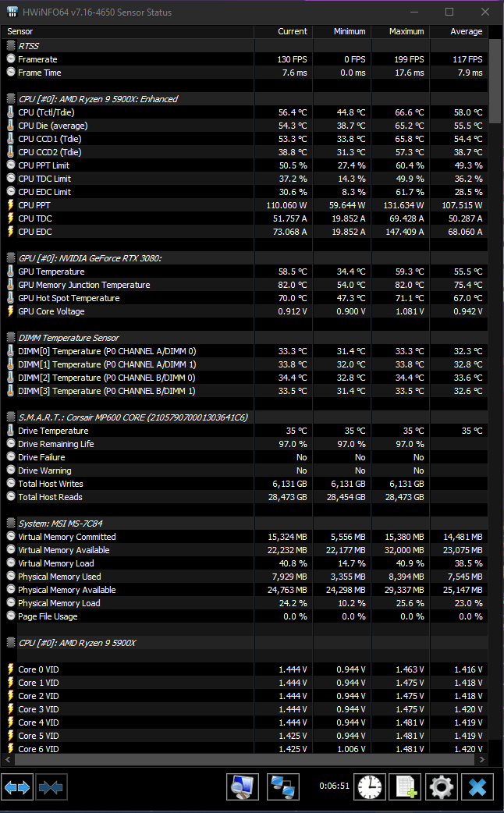
Task: Click the thermometer icon beside CPU (Tctl/Tdie)
Action: tap(10, 112)
